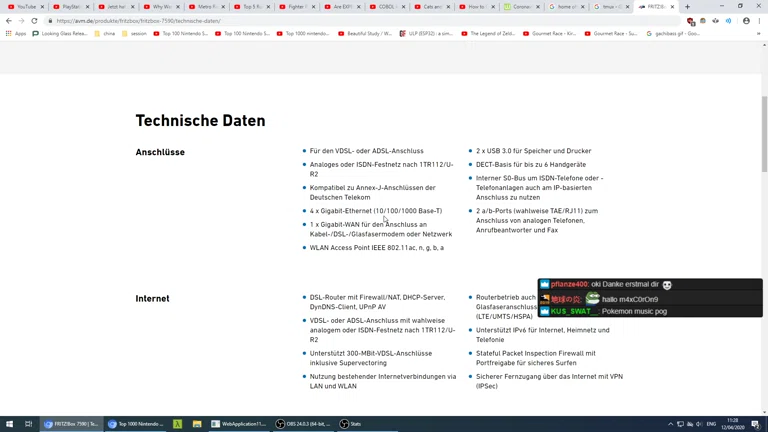Click the browser back arrow

click(x=9, y=21)
